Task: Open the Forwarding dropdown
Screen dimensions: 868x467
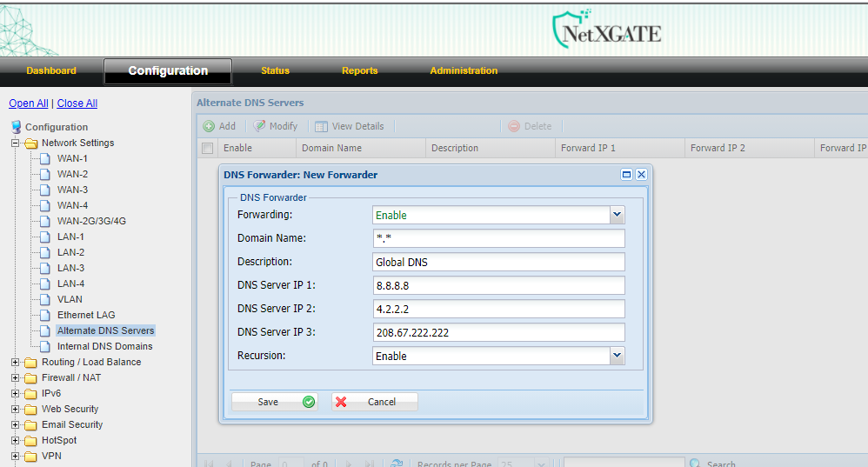Action: pyautogui.click(x=617, y=215)
